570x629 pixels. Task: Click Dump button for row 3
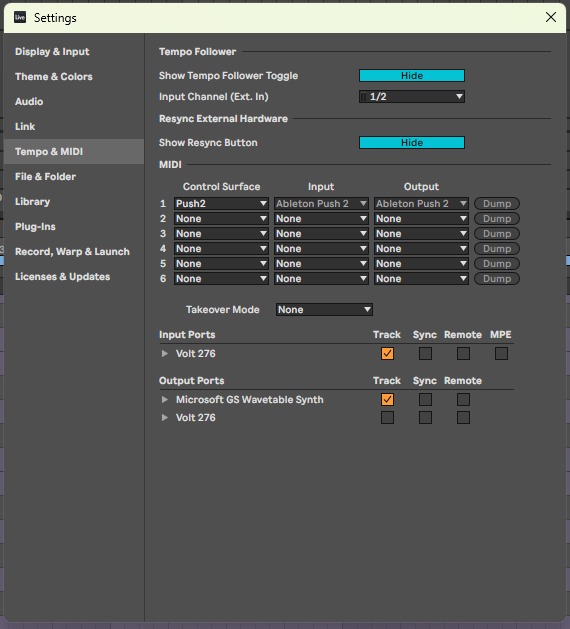497,234
